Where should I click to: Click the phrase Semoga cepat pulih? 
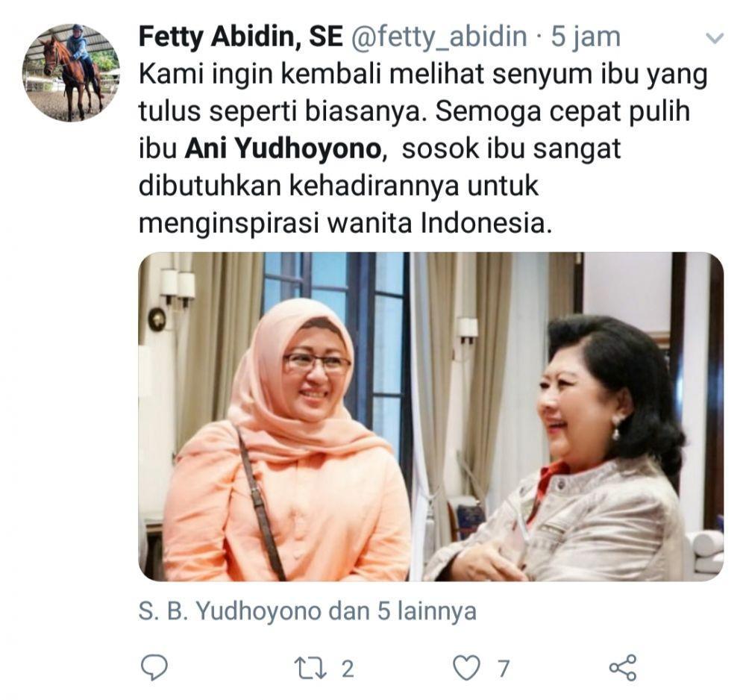coord(562,112)
